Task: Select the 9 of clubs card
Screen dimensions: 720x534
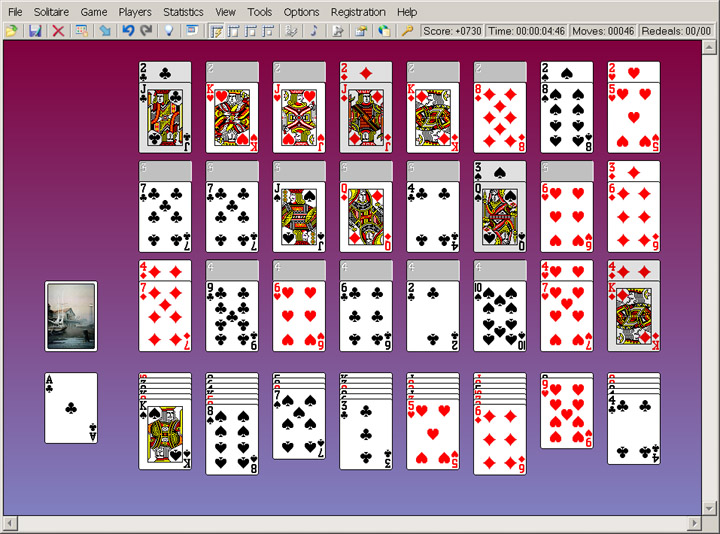Action: coord(232,316)
